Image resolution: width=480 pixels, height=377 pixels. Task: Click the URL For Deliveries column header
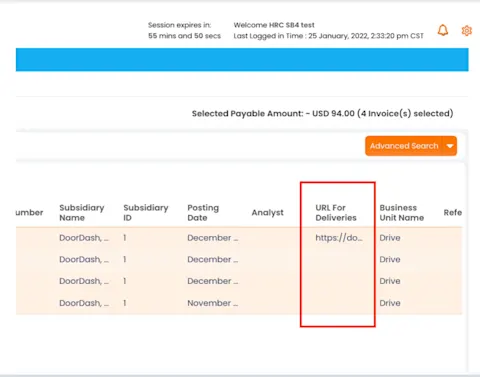pyautogui.click(x=336, y=213)
